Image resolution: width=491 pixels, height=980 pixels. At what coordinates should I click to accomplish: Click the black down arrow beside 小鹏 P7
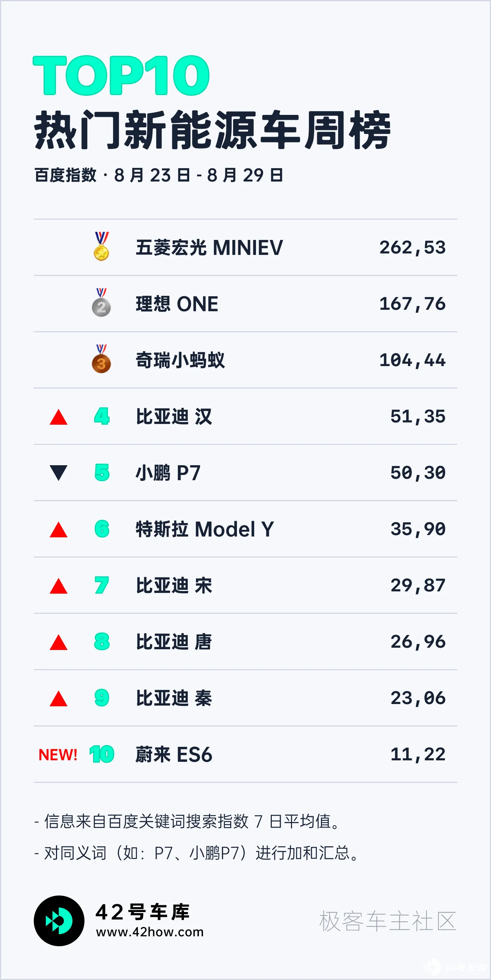tap(59, 472)
